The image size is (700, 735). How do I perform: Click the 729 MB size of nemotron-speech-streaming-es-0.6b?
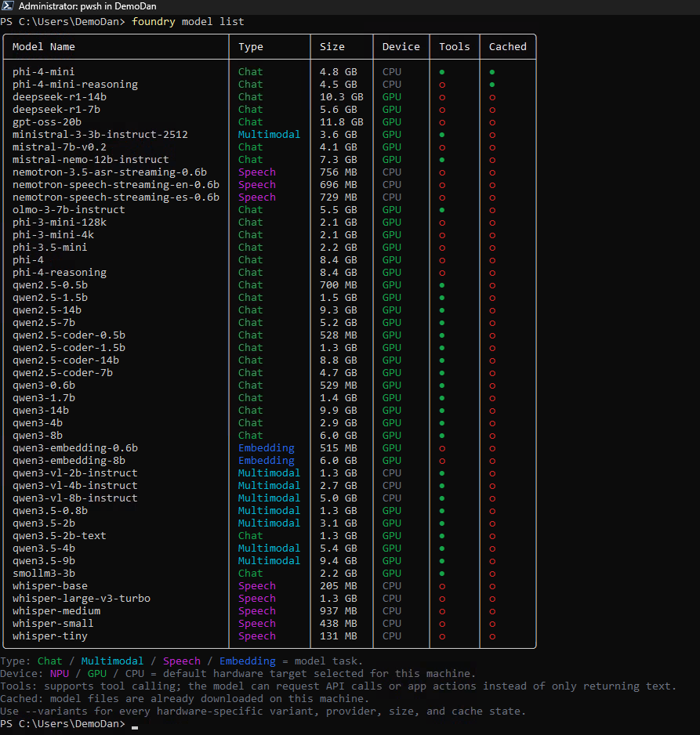339,197
